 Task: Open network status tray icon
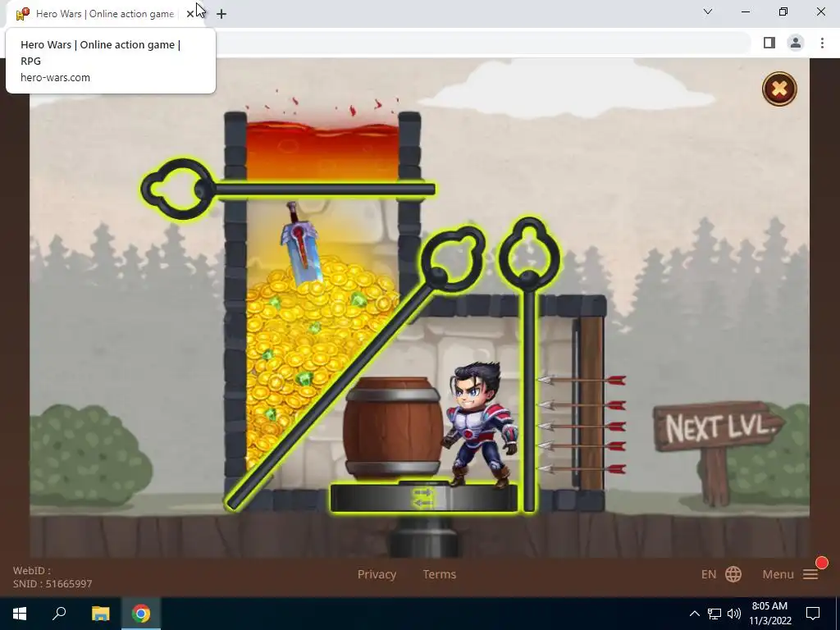714,614
